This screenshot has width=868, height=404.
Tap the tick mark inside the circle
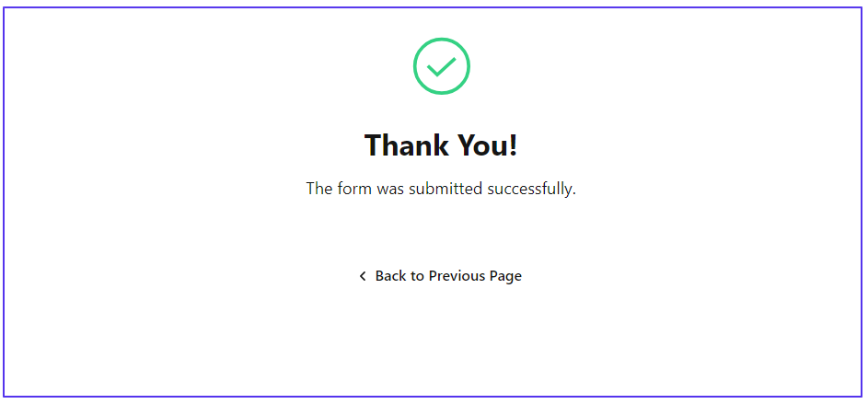point(442,66)
